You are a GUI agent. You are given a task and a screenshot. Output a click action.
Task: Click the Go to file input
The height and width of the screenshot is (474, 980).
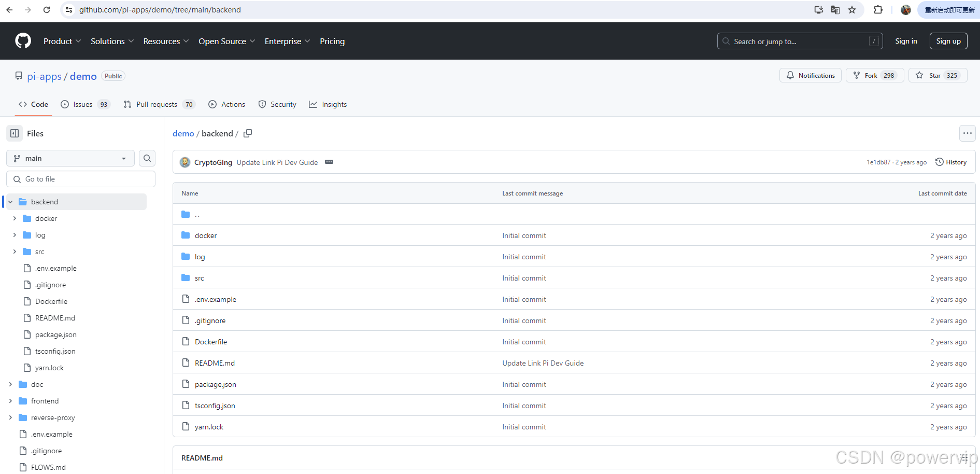tap(81, 179)
